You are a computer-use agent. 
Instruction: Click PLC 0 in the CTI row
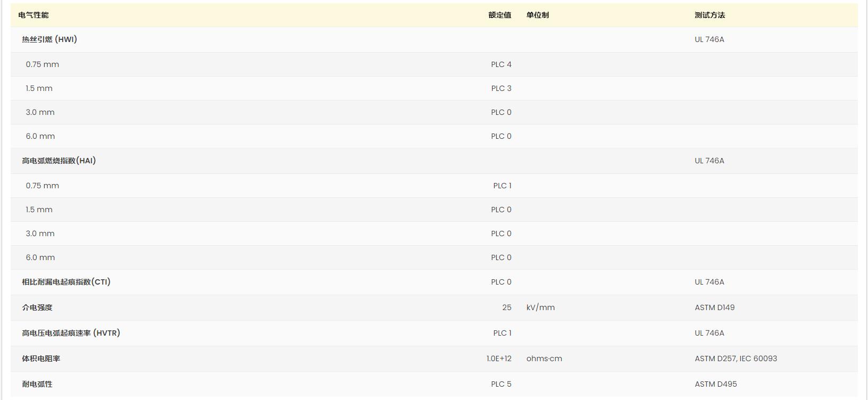(x=501, y=282)
